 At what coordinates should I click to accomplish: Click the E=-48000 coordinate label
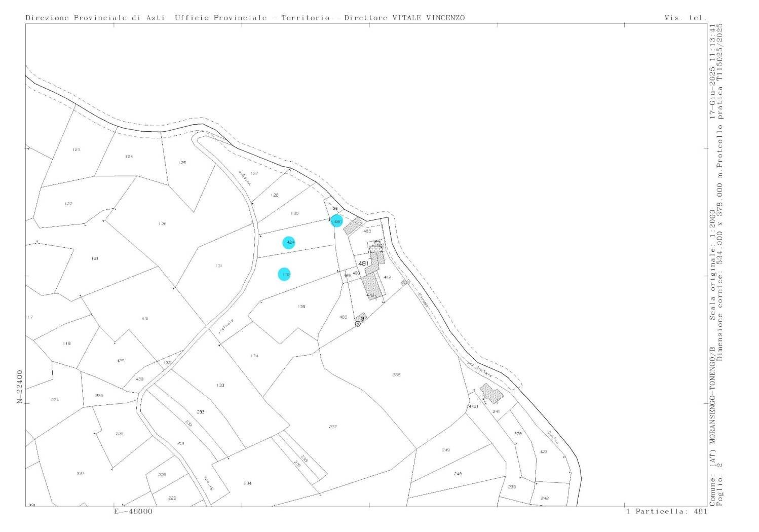coord(133,511)
